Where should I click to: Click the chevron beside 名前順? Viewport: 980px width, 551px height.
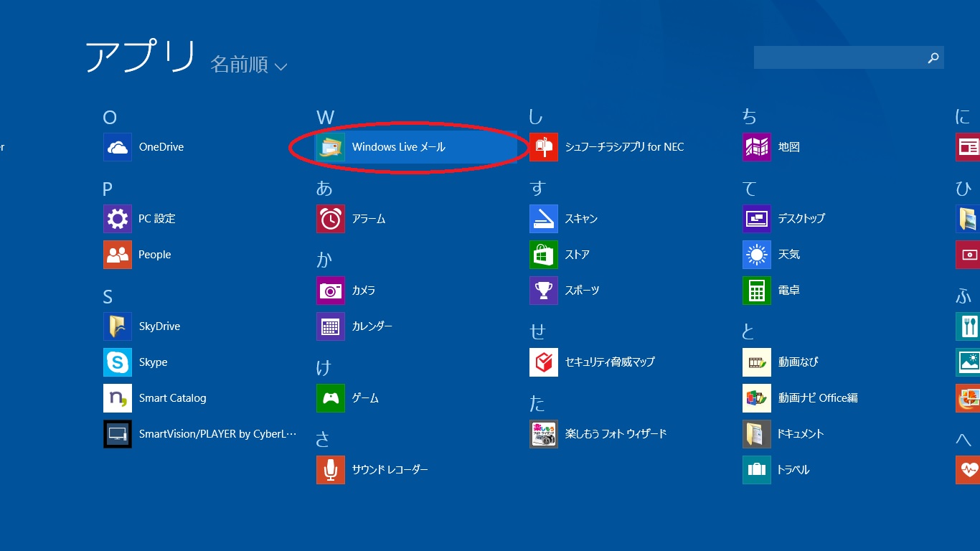click(x=281, y=67)
